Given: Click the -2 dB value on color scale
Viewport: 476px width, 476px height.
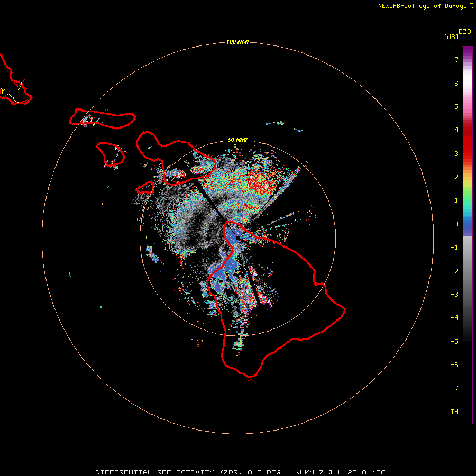Looking at the screenshot, I should [x=454, y=271].
